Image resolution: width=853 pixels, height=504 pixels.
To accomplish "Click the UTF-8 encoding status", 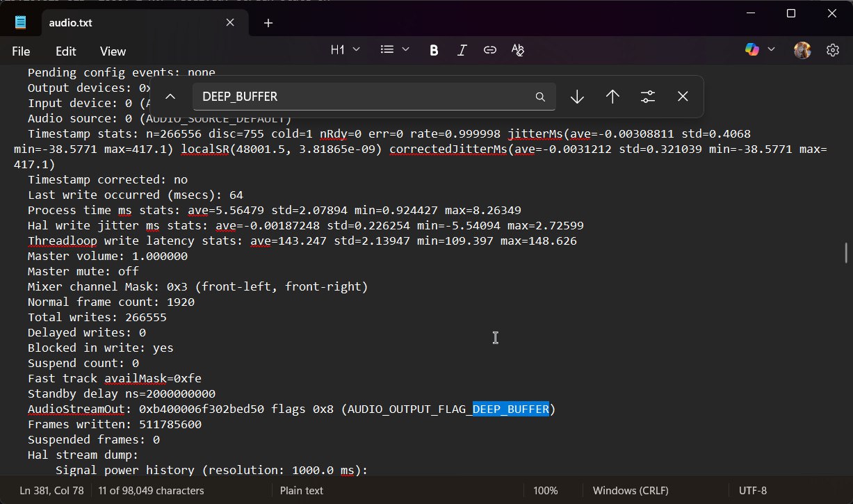I will point(753,490).
